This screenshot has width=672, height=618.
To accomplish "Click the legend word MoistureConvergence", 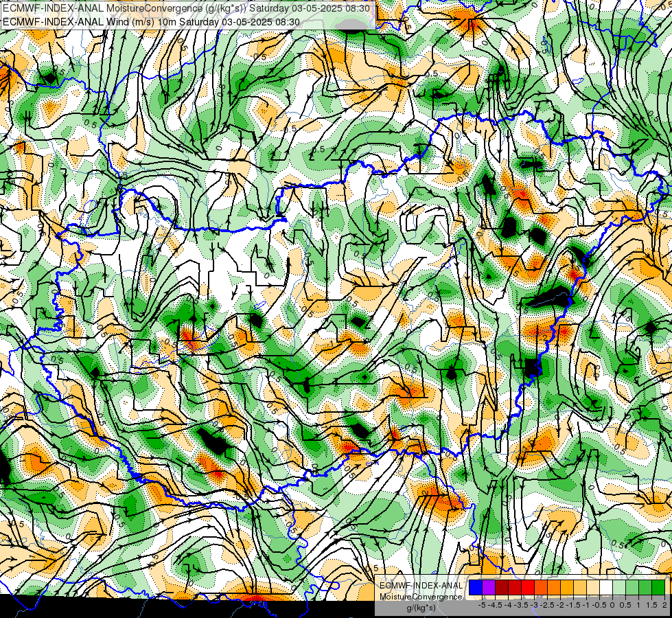I will click(x=421, y=597).
